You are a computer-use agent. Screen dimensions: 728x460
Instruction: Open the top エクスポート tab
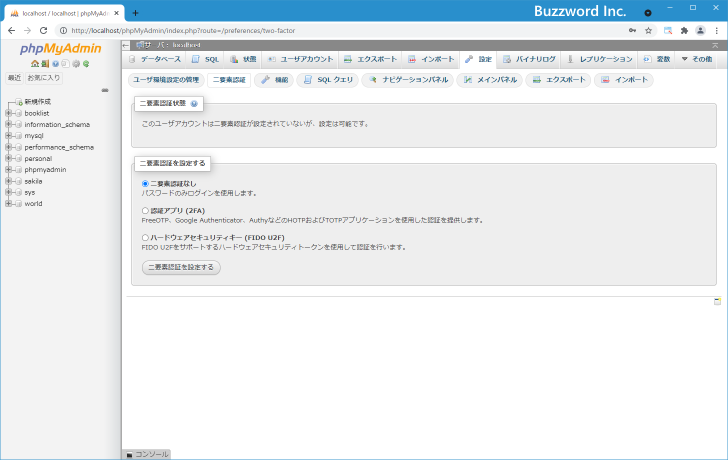[x=370, y=59]
